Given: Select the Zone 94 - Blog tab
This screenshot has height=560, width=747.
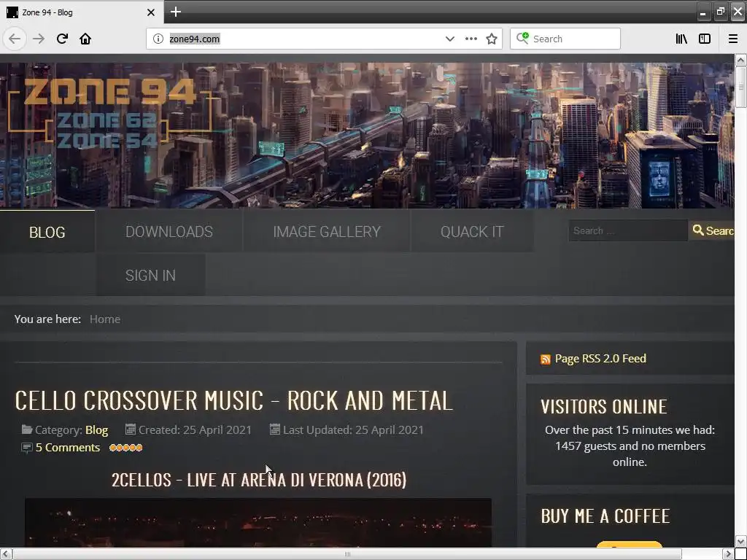Looking at the screenshot, I should 82,12.
